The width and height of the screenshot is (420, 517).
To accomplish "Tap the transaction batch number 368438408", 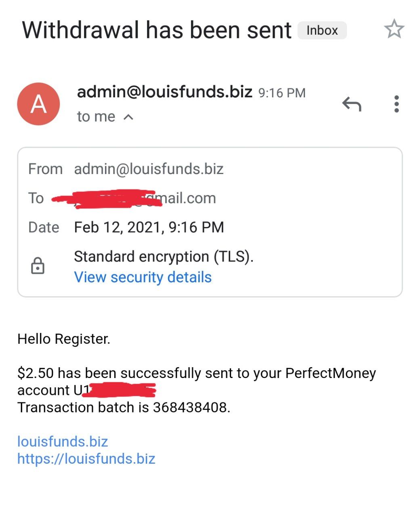I will [190, 408].
